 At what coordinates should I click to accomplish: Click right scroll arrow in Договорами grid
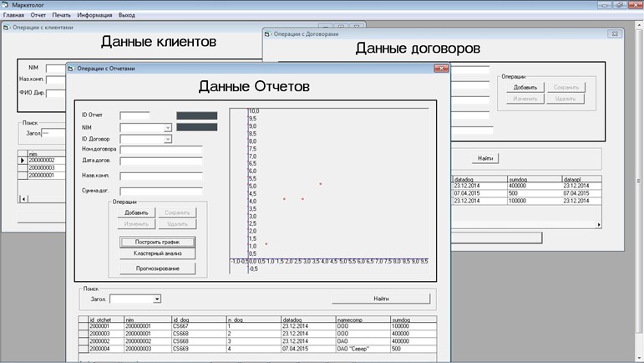599,224
